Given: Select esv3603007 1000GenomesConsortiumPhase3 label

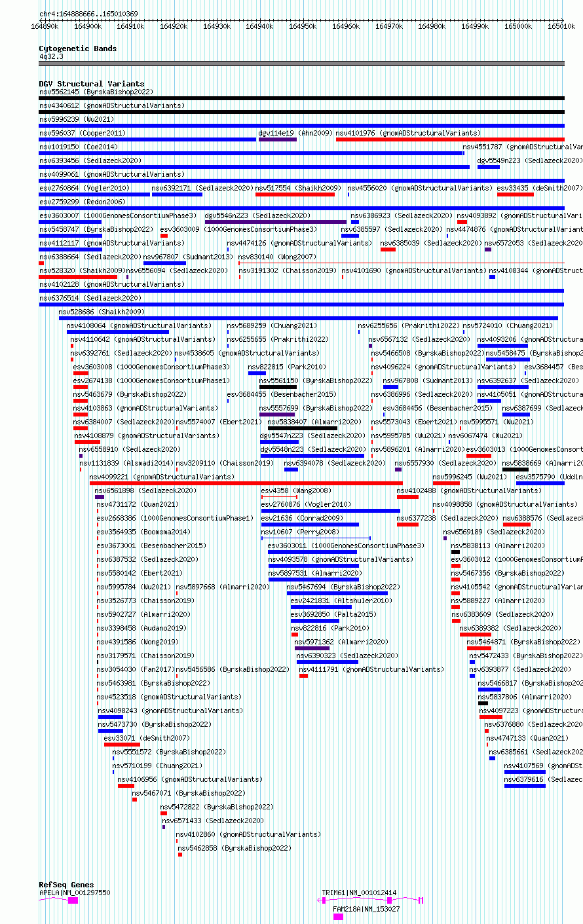Looking at the screenshot, I should (x=118, y=215).
